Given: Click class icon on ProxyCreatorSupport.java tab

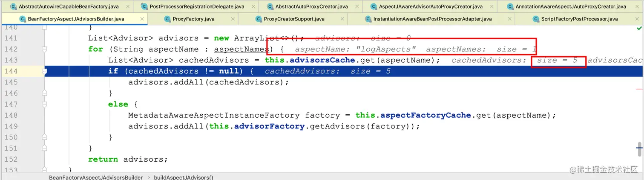Looking at the screenshot, I should coord(258,19).
